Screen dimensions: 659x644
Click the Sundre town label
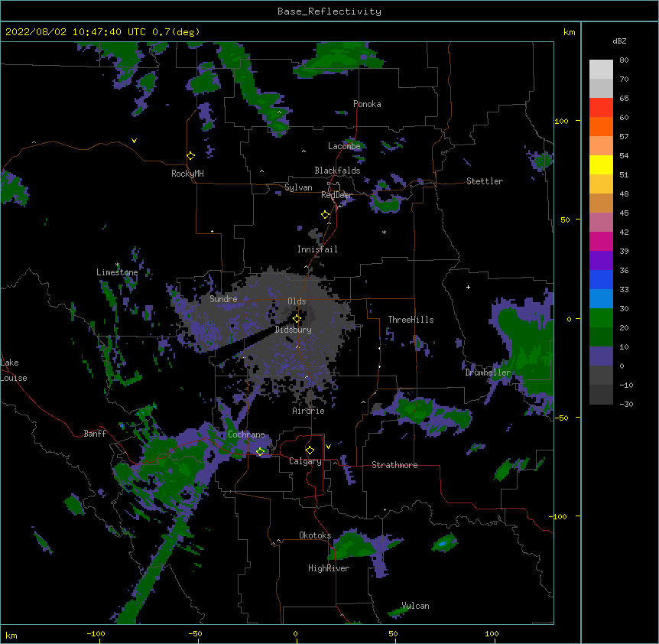pyautogui.click(x=223, y=299)
